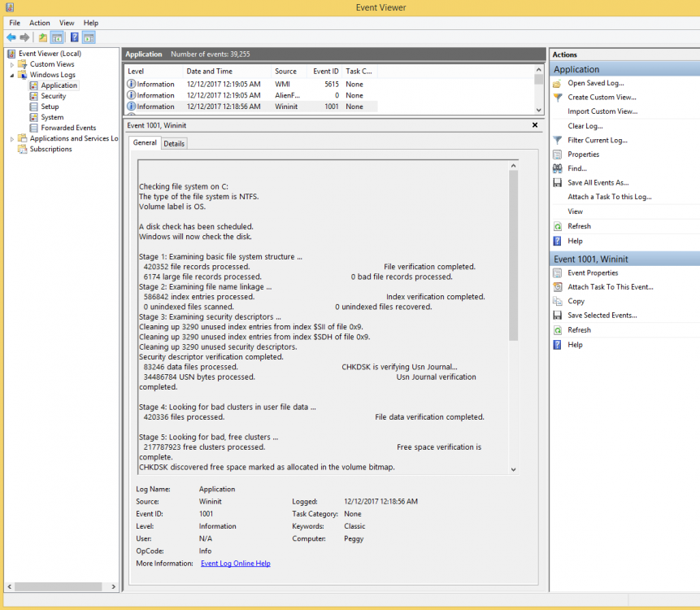Toggle the Show/Hide Console Tree toolbar button
The image size is (700, 610).
click(58, 37)
